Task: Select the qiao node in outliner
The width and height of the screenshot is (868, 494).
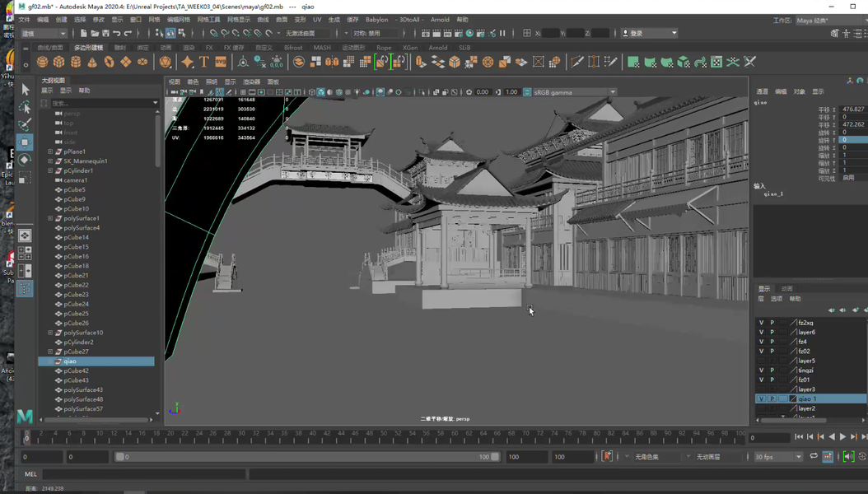Action: click(96, 361)
